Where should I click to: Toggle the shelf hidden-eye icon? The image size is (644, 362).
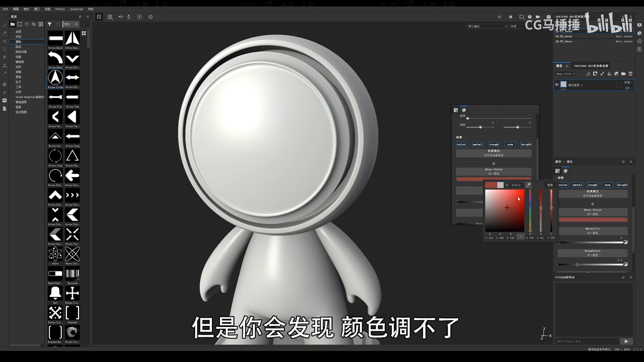[x=34, y=24]
